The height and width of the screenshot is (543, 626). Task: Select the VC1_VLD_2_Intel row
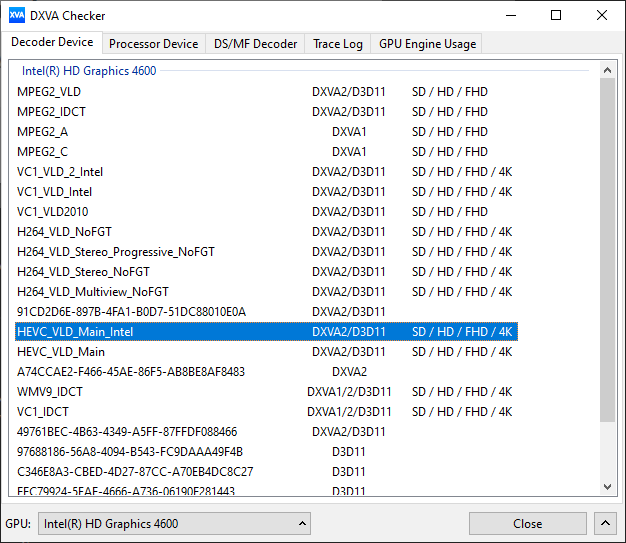click(x=266, y=172)
